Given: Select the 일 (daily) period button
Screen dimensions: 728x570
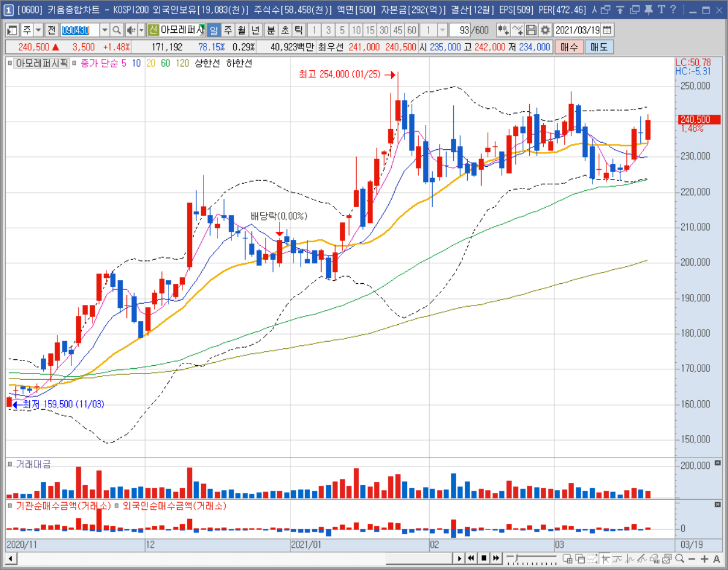Looking at the screenshot, I should click(x=214, y=30).
